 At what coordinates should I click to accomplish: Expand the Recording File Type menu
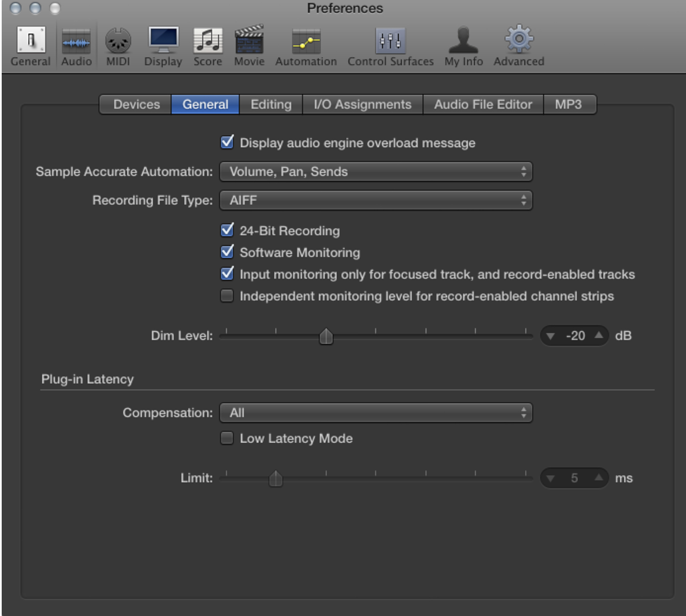click(x=376, y=200)
